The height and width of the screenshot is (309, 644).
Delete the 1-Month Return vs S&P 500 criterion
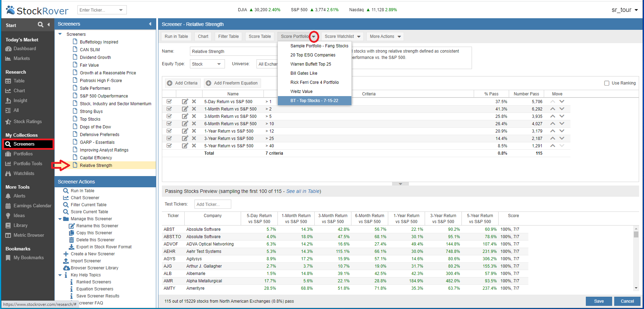[194, 109]
